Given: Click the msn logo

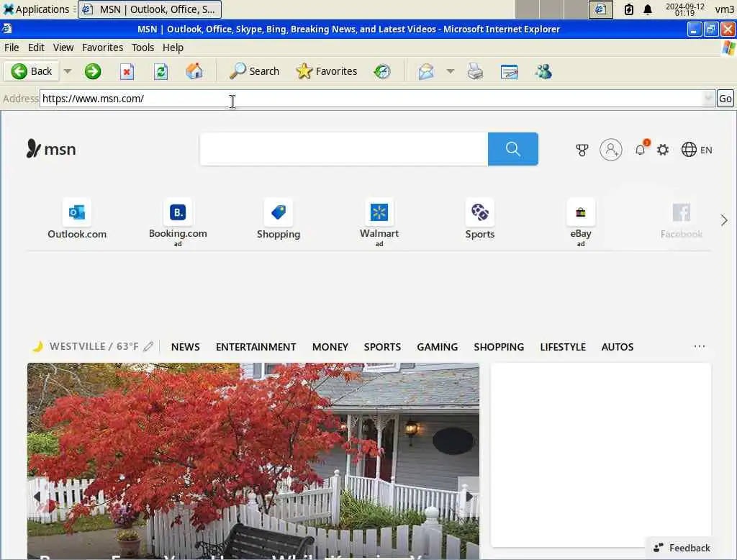Looking at the screenshot, I should [51, 149].
